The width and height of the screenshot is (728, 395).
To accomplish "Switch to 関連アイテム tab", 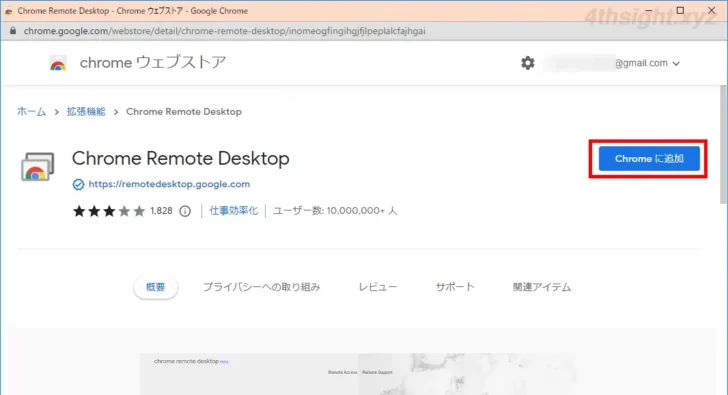I will coord(542,287).
